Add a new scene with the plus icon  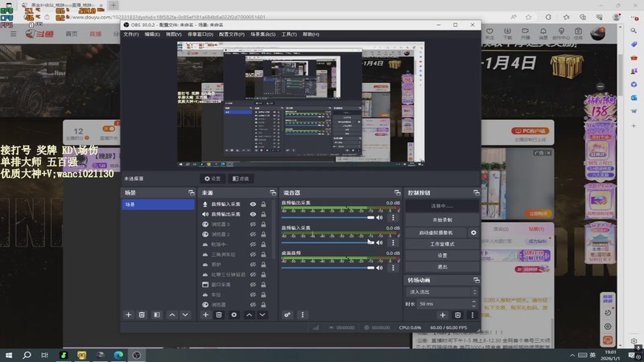tap(129, 315)
